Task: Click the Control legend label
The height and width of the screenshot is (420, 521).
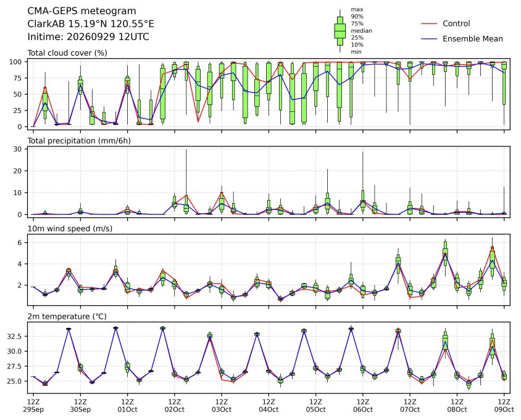Action: coord(456,23)
